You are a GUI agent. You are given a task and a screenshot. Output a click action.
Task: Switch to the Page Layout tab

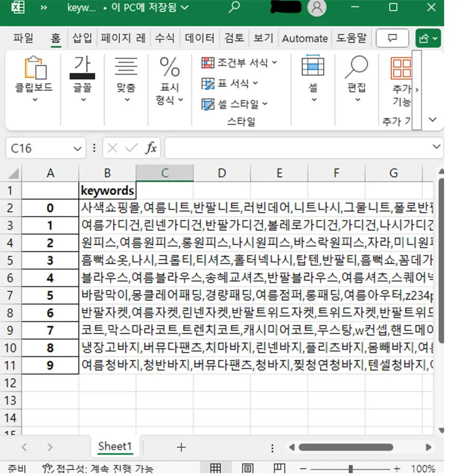coord(123,38)
